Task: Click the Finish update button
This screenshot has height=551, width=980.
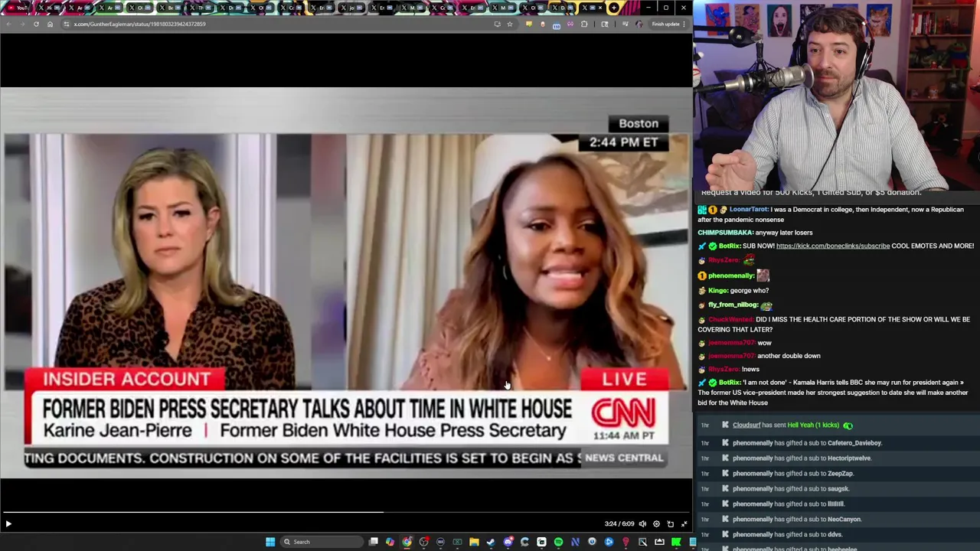Action: (x=666, y=24)
